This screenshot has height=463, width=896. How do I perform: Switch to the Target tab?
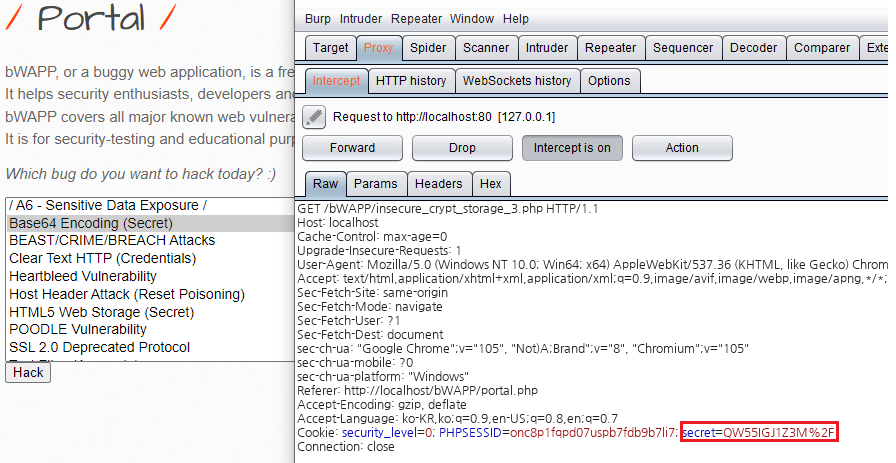click(x=330, y=48)
